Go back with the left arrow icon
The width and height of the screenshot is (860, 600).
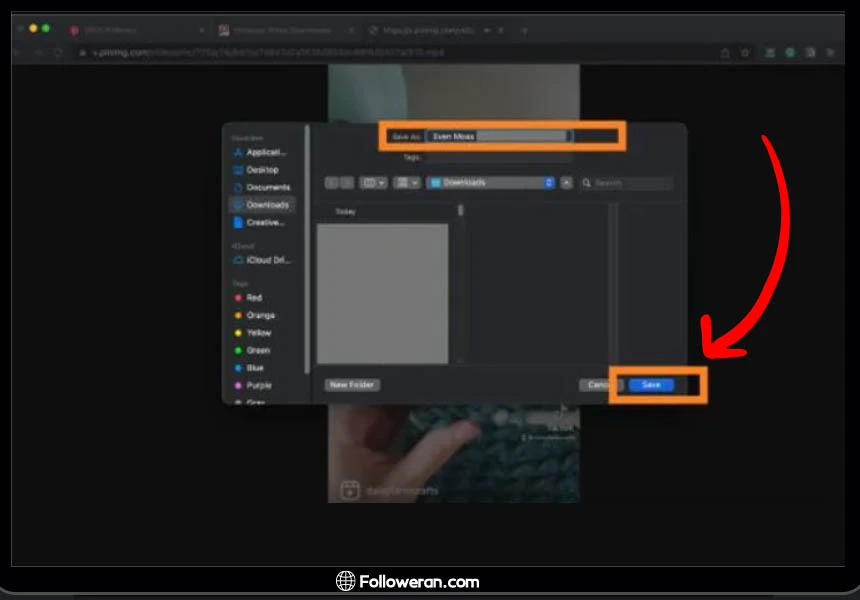point(333,183)
